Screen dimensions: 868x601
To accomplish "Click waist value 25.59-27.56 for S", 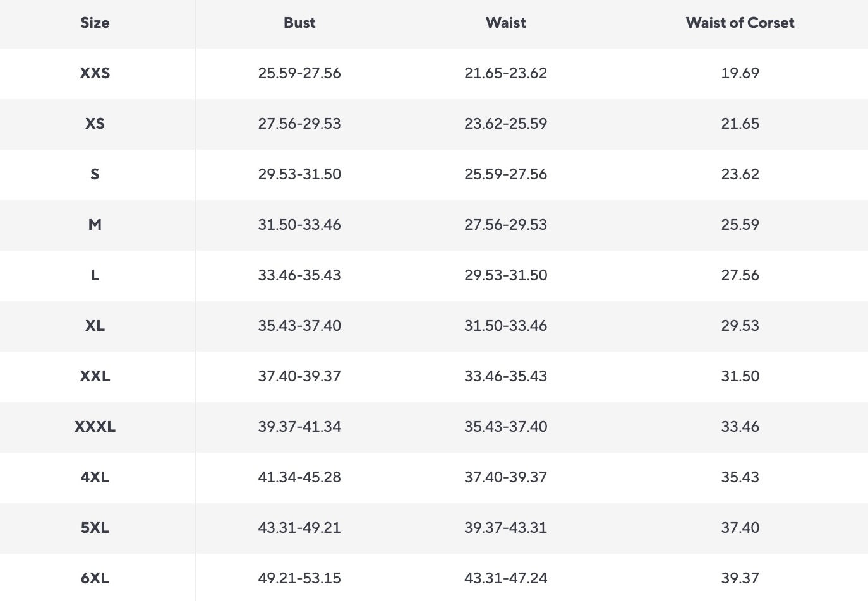I will tap(505, 174).
